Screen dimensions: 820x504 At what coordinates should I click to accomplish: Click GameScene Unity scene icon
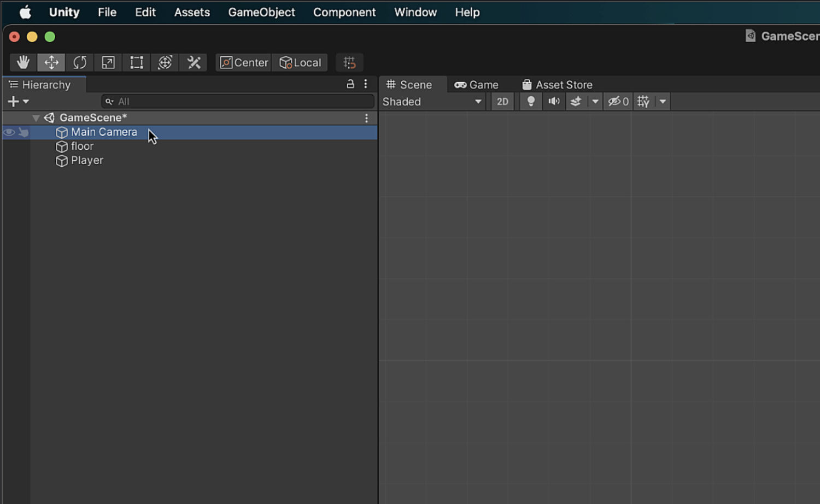tap(49, 118)
